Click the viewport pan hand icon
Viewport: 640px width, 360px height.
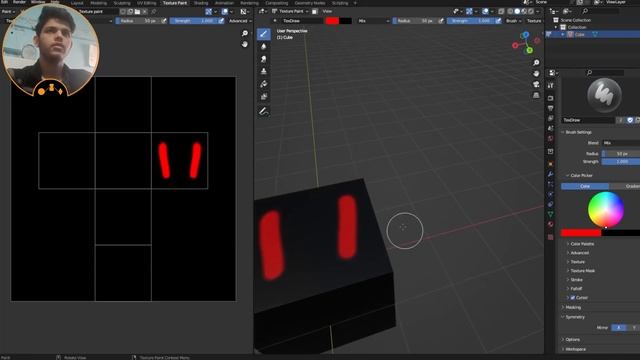click(x=536, y=73)
